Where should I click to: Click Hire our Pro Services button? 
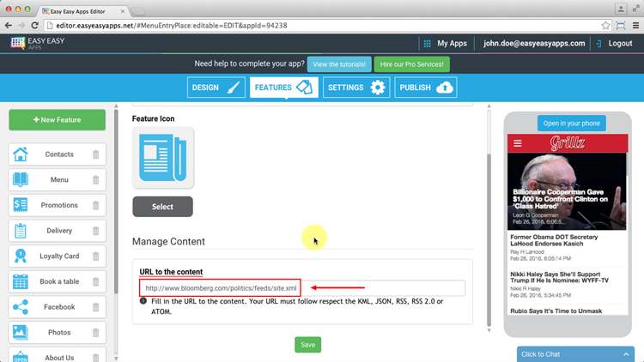[x=411, y=64]
